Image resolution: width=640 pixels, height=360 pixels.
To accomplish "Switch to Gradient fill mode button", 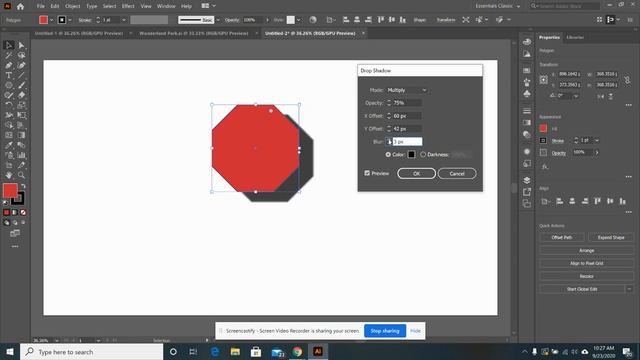I will pyautogui.click(x=15, y=212).
